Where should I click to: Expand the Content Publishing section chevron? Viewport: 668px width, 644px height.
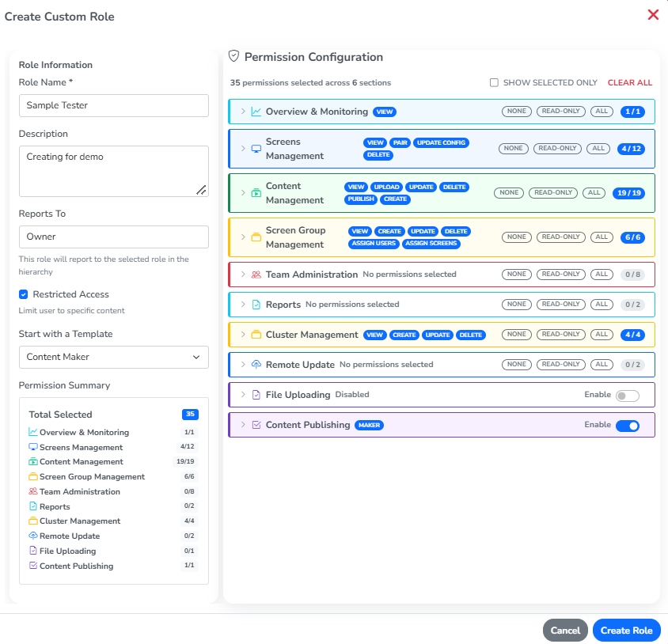point(243,425)
